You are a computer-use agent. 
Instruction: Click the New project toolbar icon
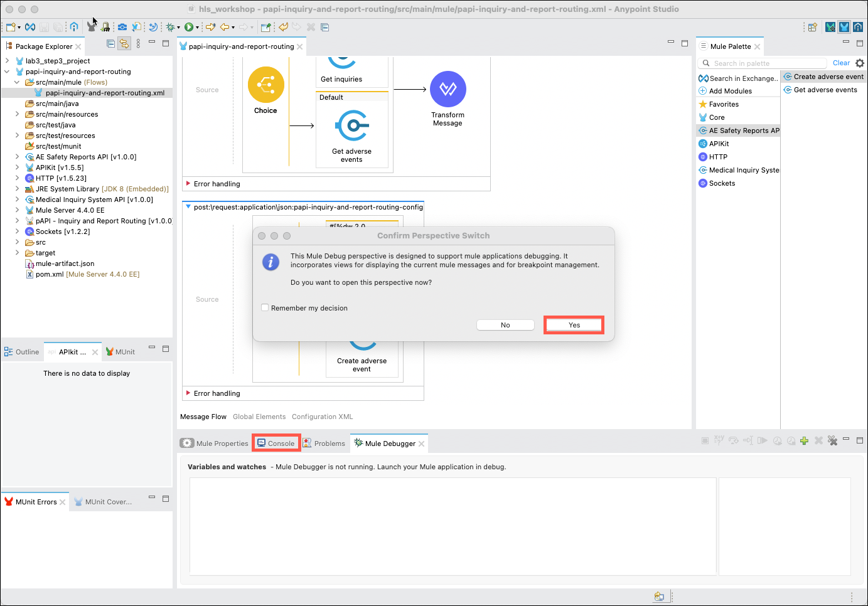click(x=10, y=27)
